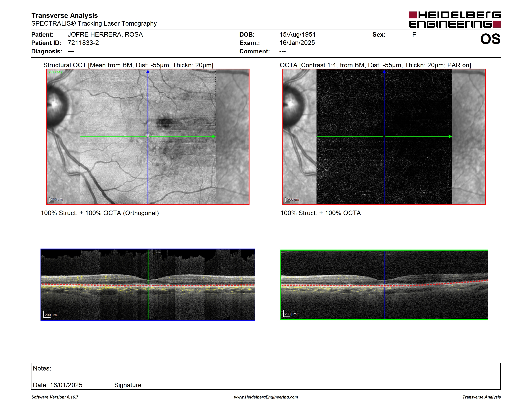Click the OCTA Contrast 1:4 caption text

(375, 65)
